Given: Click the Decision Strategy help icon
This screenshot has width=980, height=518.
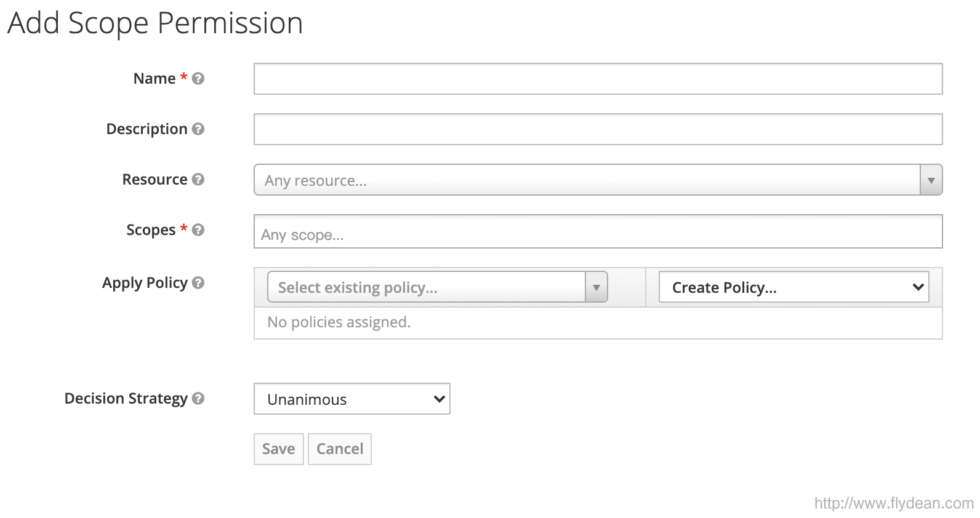Looking at the screenshot, I should [198, 399].
